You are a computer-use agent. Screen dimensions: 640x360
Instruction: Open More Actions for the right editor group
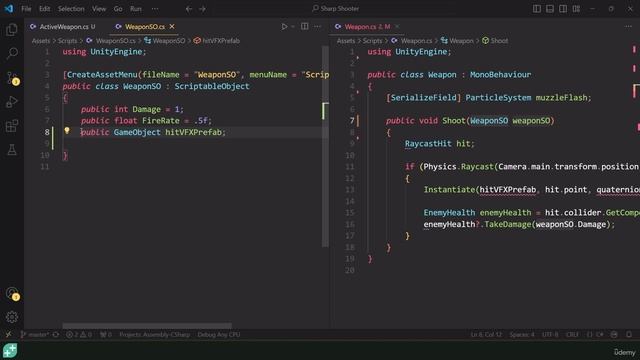(628, 27)
